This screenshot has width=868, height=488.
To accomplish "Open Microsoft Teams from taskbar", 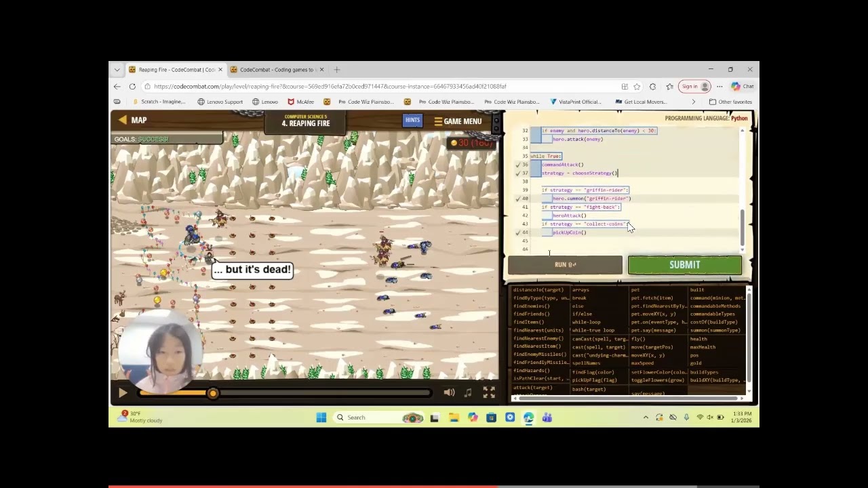I will [x=547, y=418].
